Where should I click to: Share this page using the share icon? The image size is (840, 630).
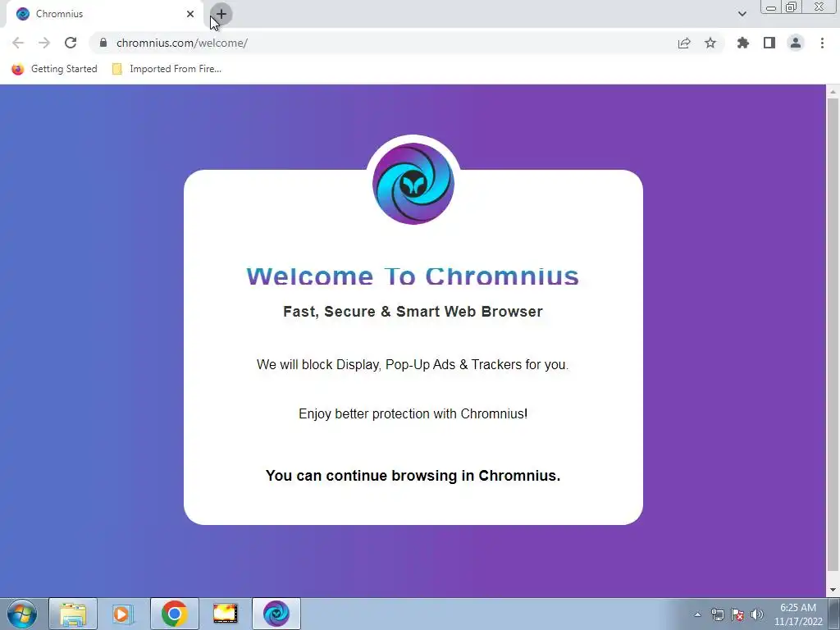point(684,43)
